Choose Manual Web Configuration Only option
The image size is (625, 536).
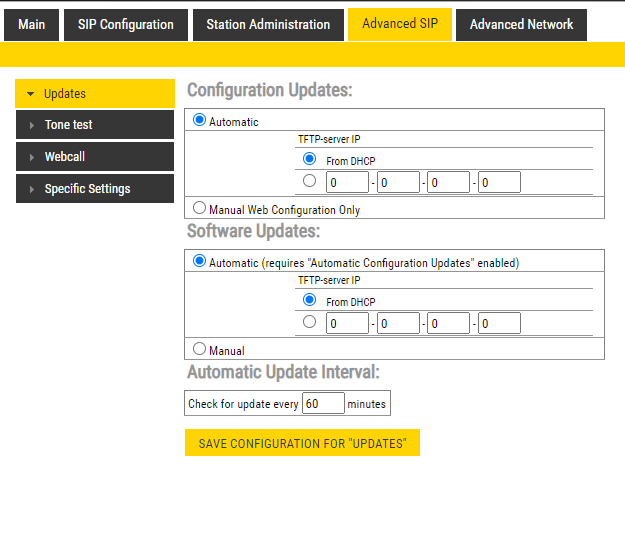(200, 209)
